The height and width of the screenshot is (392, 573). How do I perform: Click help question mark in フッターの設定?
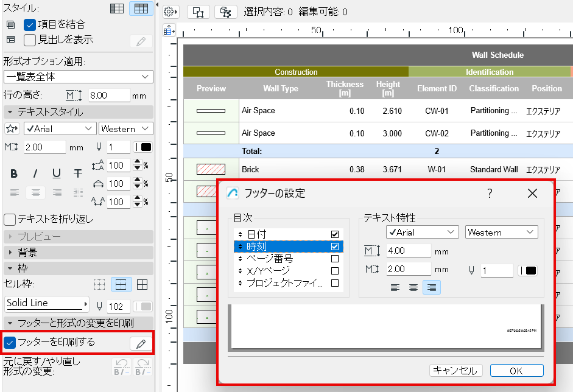[490, 193]
